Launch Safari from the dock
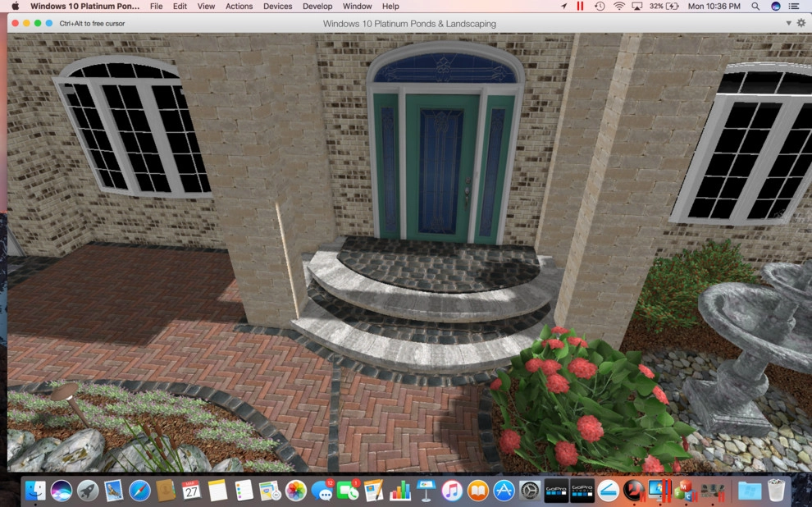 click(139, 490)
